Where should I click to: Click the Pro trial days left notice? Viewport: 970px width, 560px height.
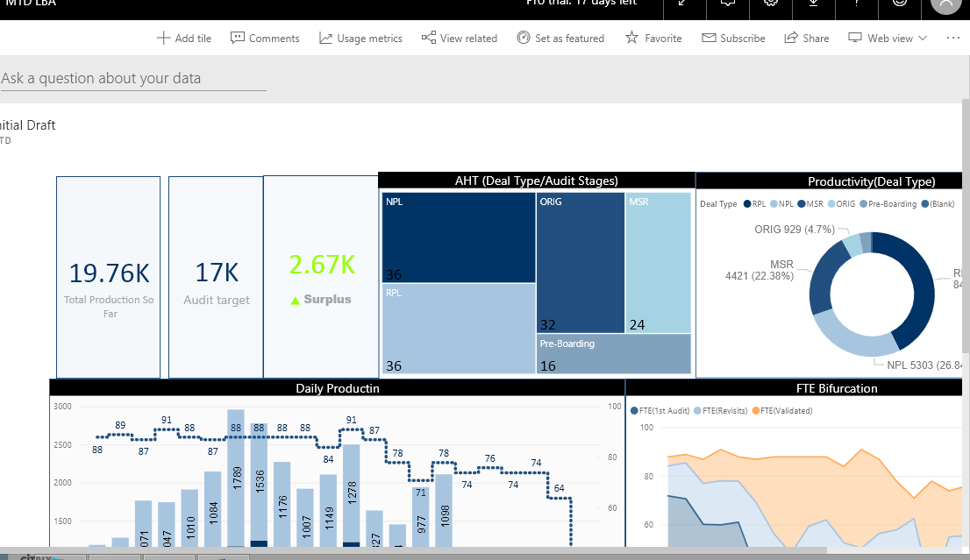[581, 4]
